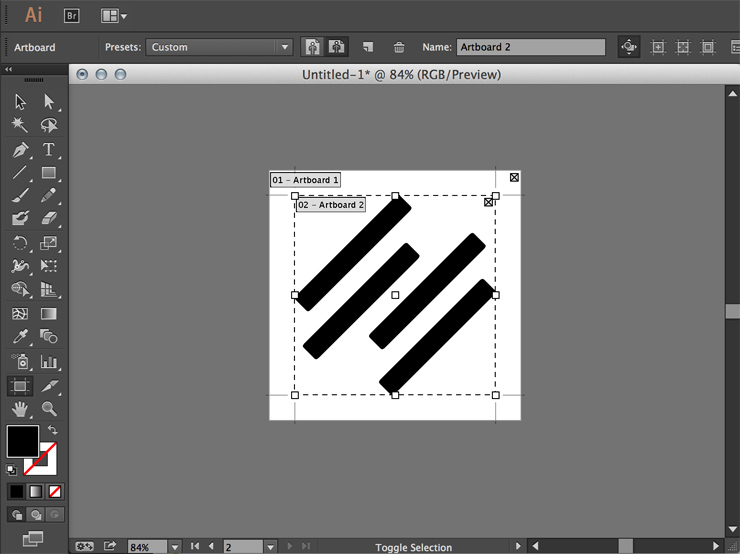Viewport: 740px width, 554px height.
Task: Pick the Column Graph tool
Action: [x=49, y=361]
